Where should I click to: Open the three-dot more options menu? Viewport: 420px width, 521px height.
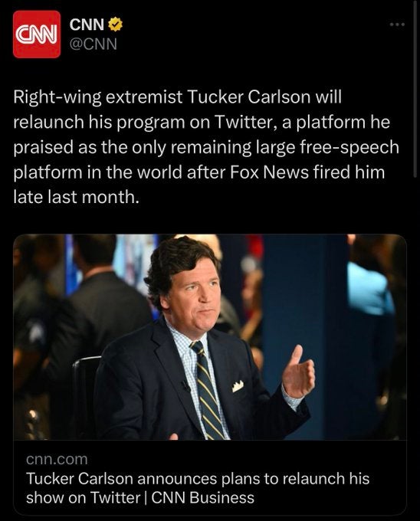coord(398,25)
